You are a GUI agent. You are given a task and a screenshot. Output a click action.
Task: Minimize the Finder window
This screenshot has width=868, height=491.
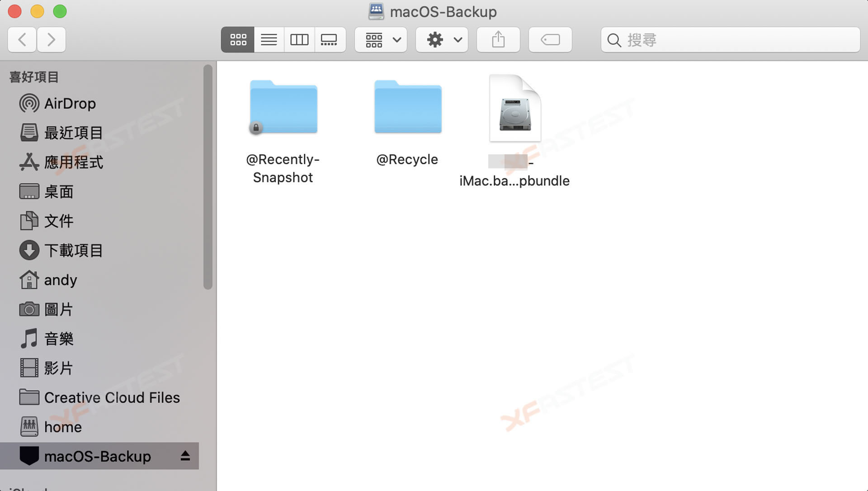(38, 11)
